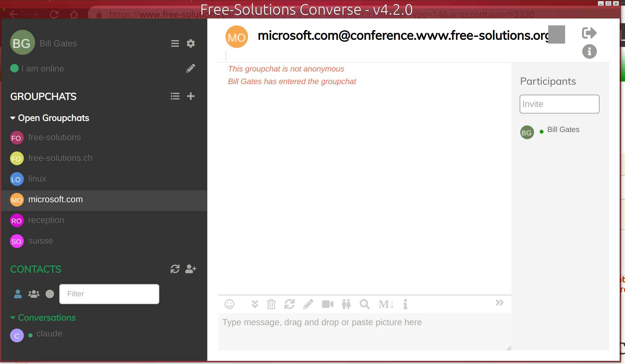Edit your status message with the pencil
This screenshot has width=625, height=364.
tap(191, 68)
